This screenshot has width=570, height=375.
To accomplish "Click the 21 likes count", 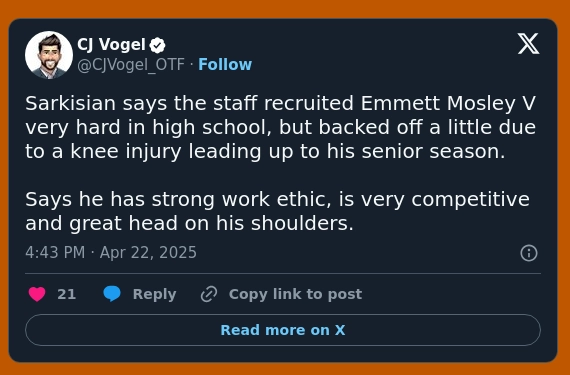I will [x=67, y=294].
